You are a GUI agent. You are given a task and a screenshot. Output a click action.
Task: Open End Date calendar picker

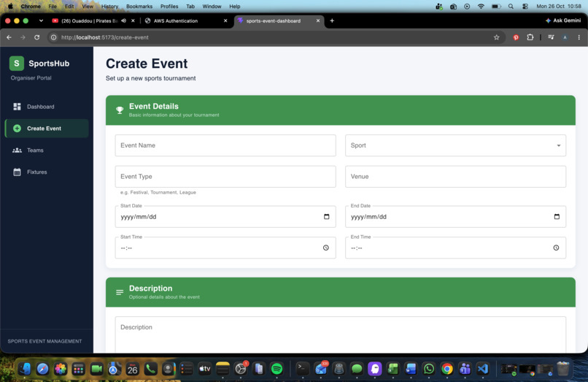(x=557, y=217)
